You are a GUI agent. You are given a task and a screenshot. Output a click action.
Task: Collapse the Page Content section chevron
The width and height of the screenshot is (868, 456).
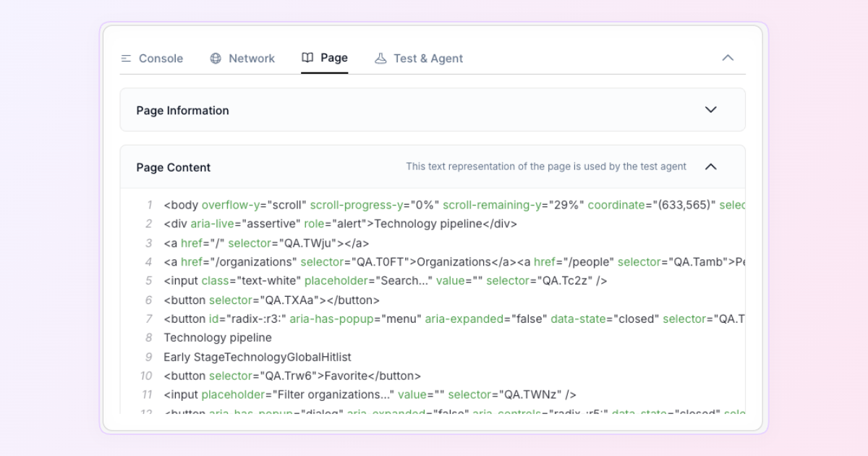point(710,167)
